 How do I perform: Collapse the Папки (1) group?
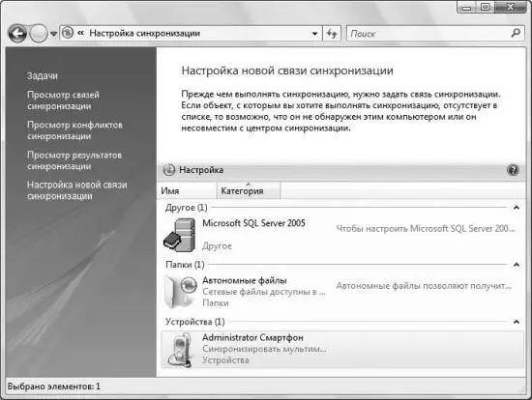click(517, 265)
